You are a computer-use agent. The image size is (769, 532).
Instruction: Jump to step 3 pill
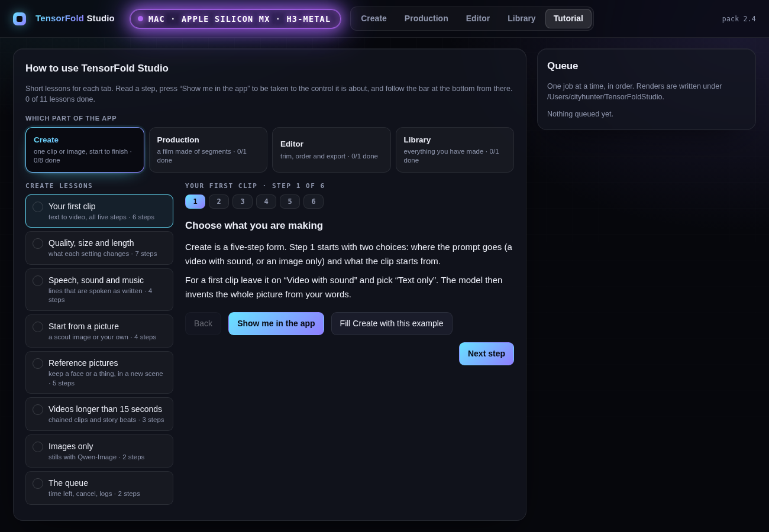point(243,202)
